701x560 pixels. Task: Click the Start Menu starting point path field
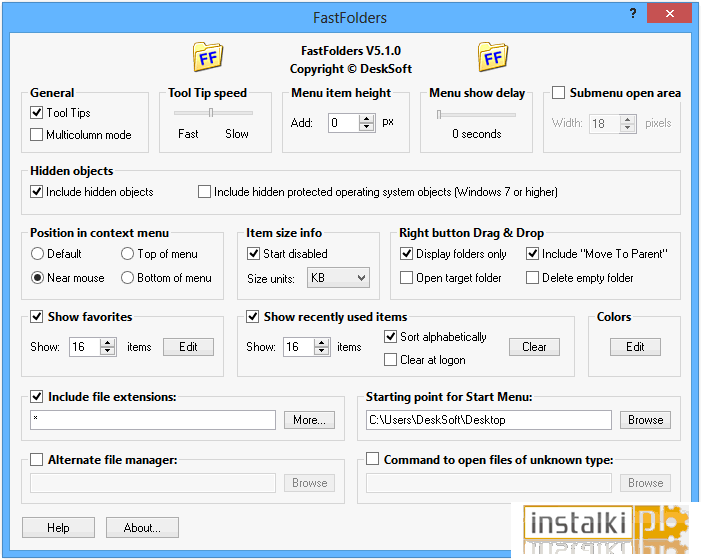489,420
